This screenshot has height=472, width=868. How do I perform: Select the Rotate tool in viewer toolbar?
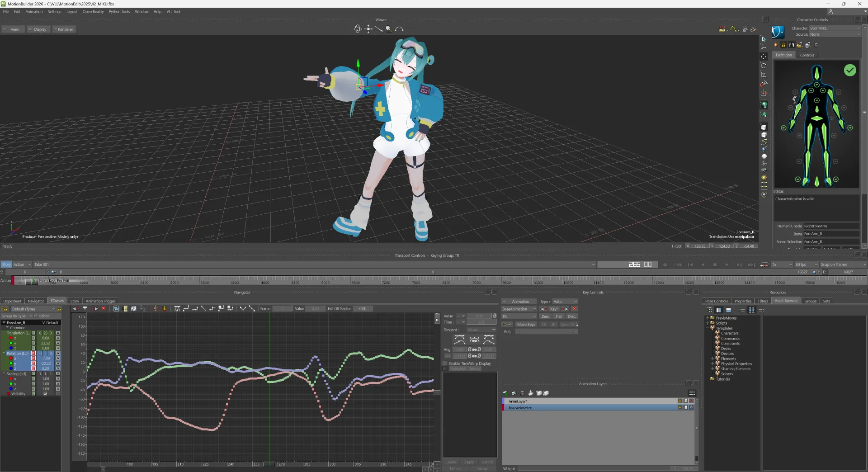pyautogui.click(x=764, y=66)
